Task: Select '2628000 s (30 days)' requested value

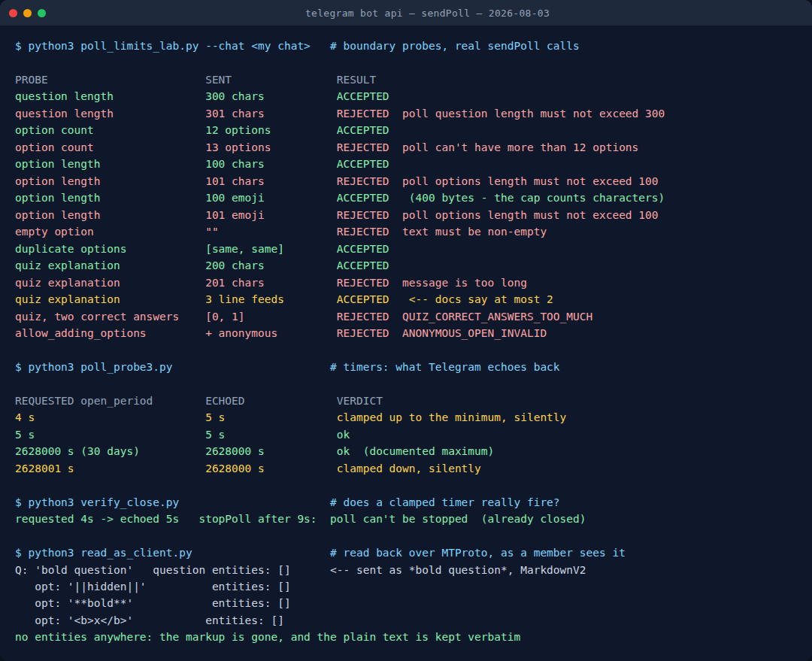Action: (77, 451)
